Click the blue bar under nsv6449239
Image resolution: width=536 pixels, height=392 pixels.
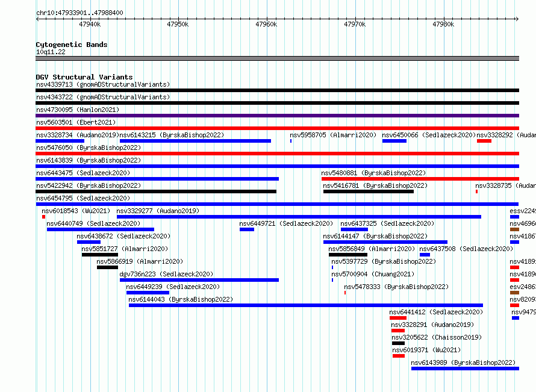148,293
